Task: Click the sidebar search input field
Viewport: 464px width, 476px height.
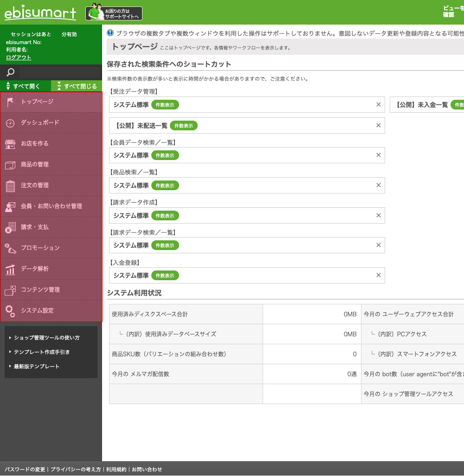Action: coord(59,72)
